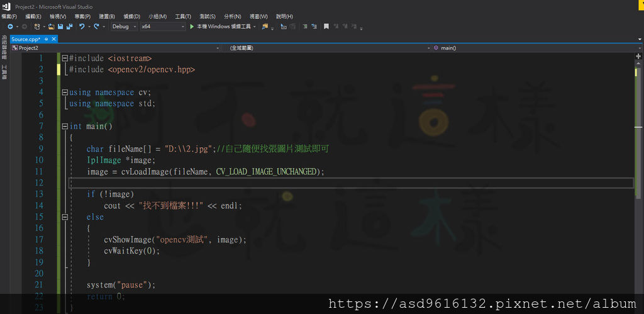Toggle a bookmark with the bookmark icon
The image size is (644, 314).
coord(326,26)
